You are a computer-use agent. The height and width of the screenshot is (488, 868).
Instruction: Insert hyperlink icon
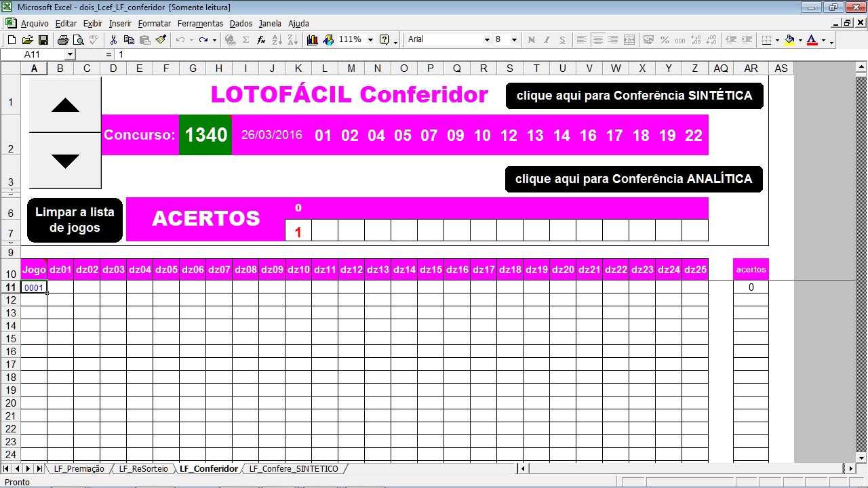point(230,40)
